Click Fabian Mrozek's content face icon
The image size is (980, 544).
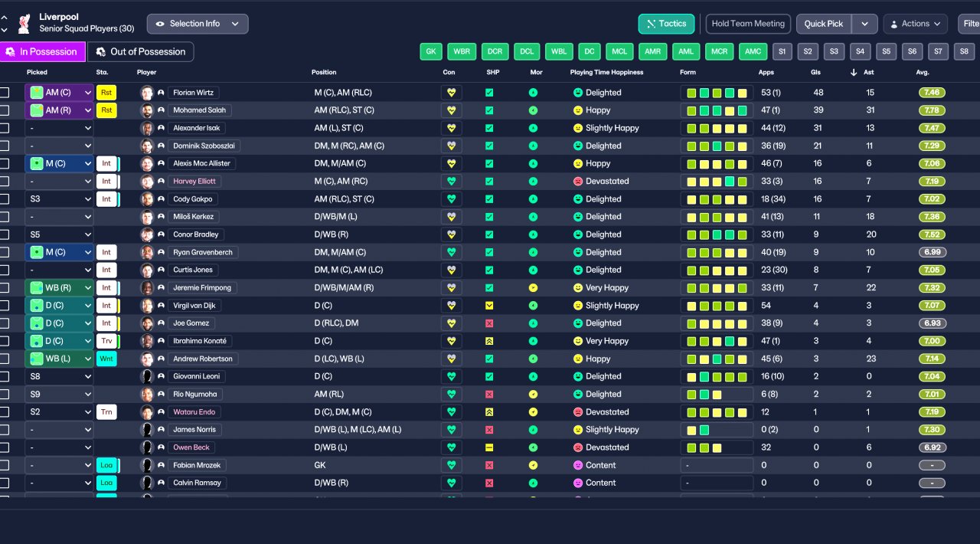click(578, 465)
